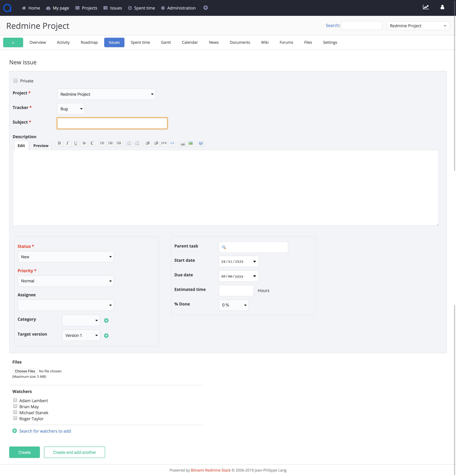Screen dimensions: 456x476
Task: Open My page in top menu
Action: (x=58, y=8)
